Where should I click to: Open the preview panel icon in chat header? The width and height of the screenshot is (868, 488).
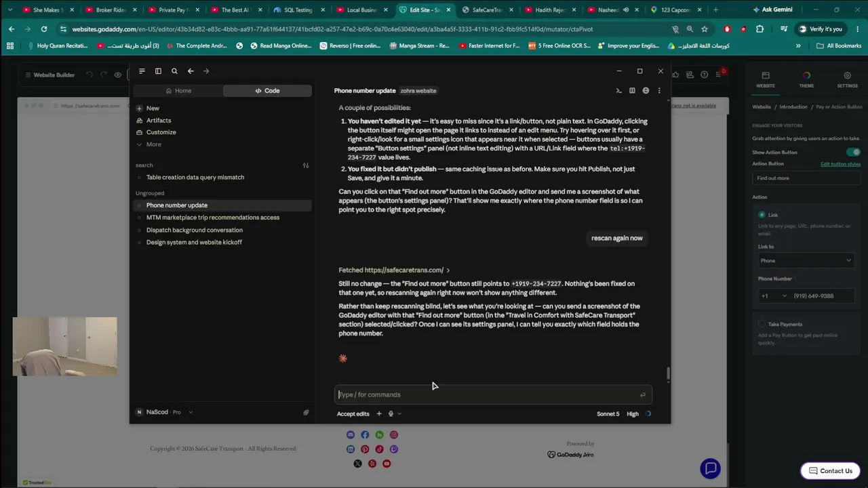pos(632,91)
